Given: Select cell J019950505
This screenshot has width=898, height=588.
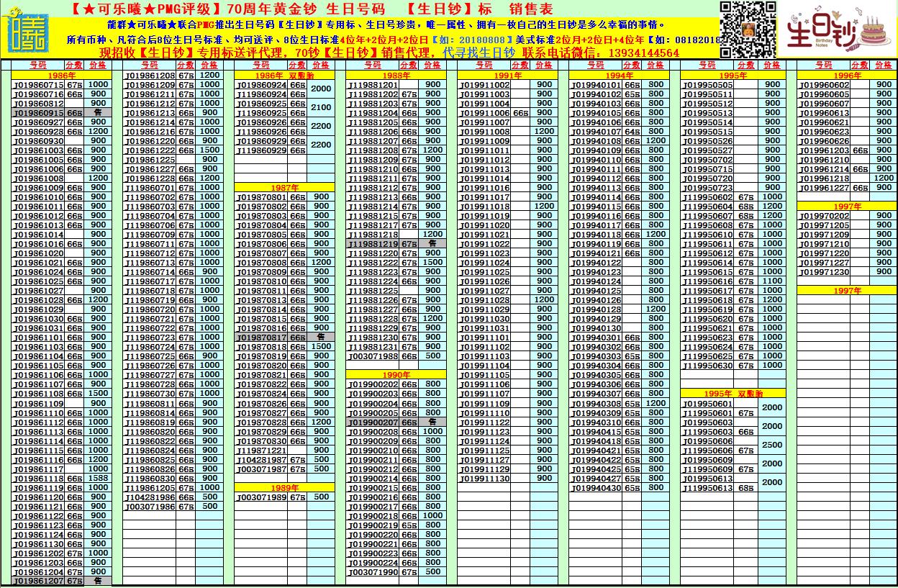Looking at the screenshot, I should click(709, 85).
